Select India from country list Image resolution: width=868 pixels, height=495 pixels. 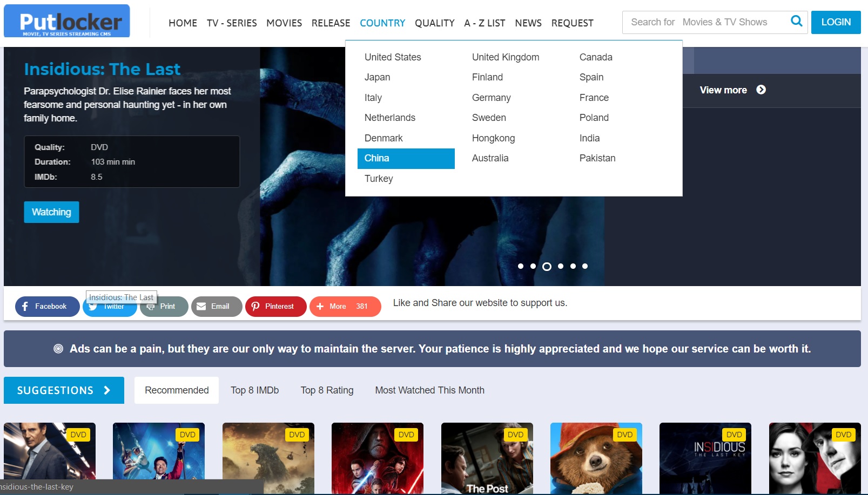589,138
